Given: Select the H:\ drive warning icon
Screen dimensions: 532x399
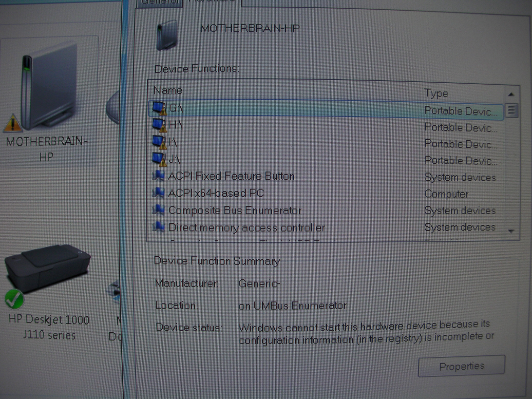Looking at the screenshot, I should (x=160, y=125).
